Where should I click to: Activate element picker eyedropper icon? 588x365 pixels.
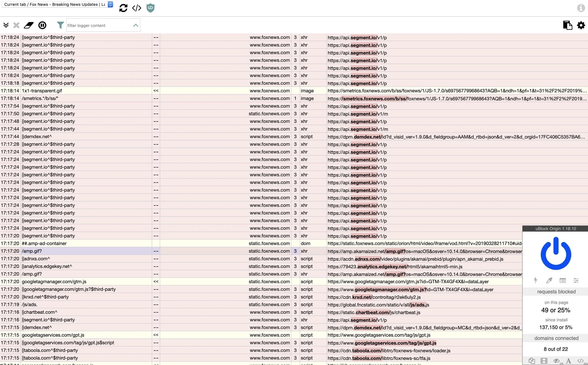549,280
